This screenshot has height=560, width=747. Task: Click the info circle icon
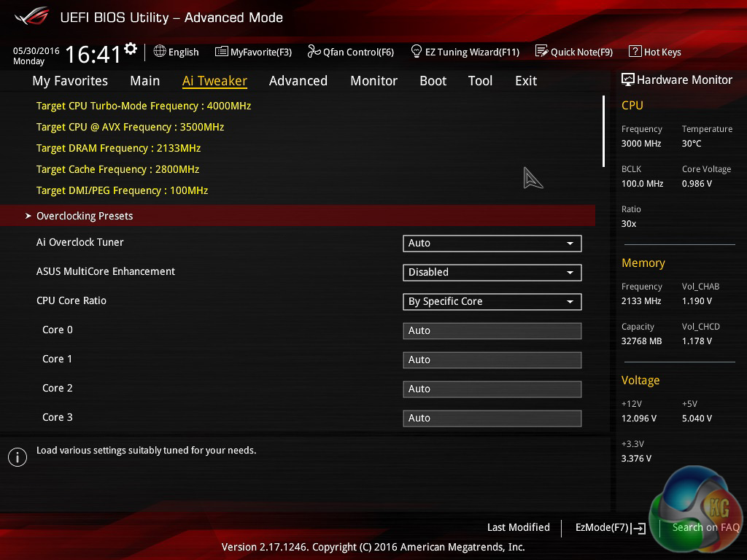(x=18, y=457)
